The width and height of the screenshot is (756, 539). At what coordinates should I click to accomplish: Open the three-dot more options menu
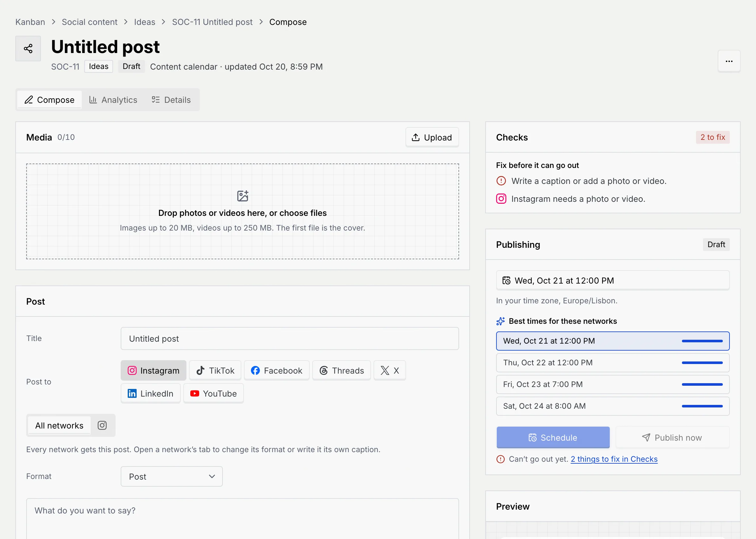pyautogui.click(x=729, y=61)
